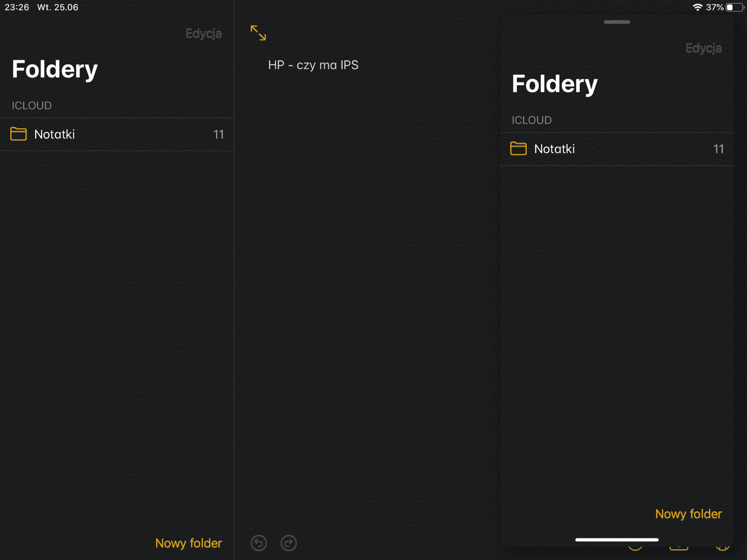Tap the note count 11 in the left sidebar
This screenshot has height=560, width=747.
tap(218, 134)
